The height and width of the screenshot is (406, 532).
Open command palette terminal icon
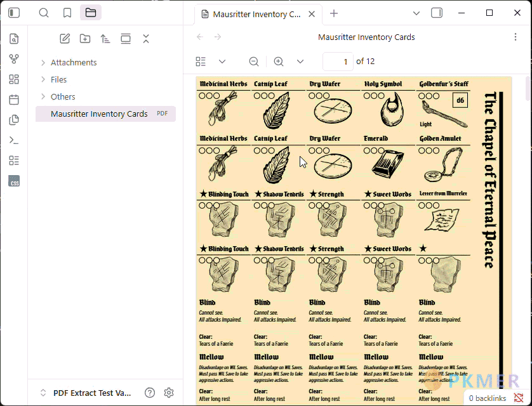coord(14,140)
